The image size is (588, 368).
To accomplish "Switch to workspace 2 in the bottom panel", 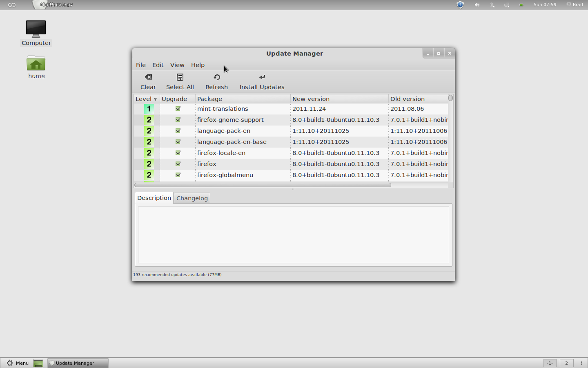I will [566, 363].
